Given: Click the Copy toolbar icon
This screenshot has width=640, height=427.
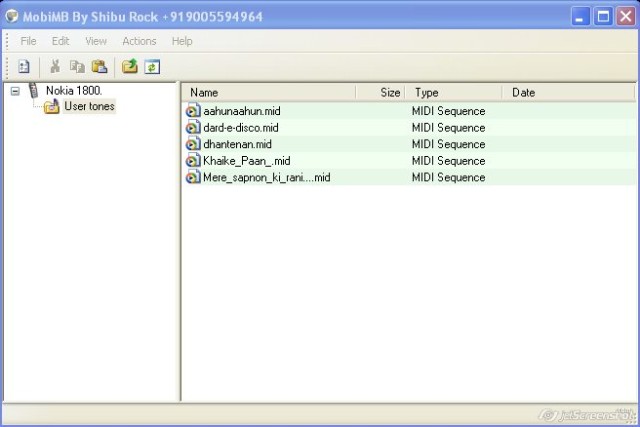Looking at the screenshot, I should click(x=77, y=67).
